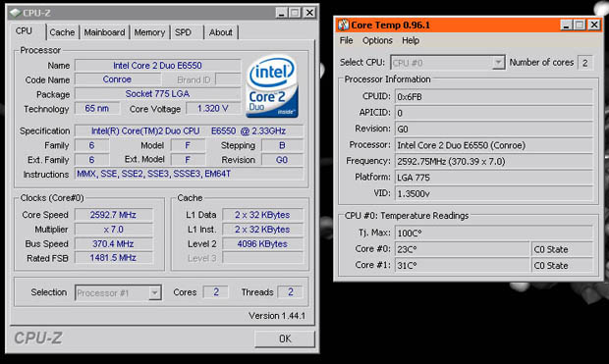609x364 pixels.
Task: Click the L1 Data value '2 x 32 KBytes'
Action: click(262, 215)
